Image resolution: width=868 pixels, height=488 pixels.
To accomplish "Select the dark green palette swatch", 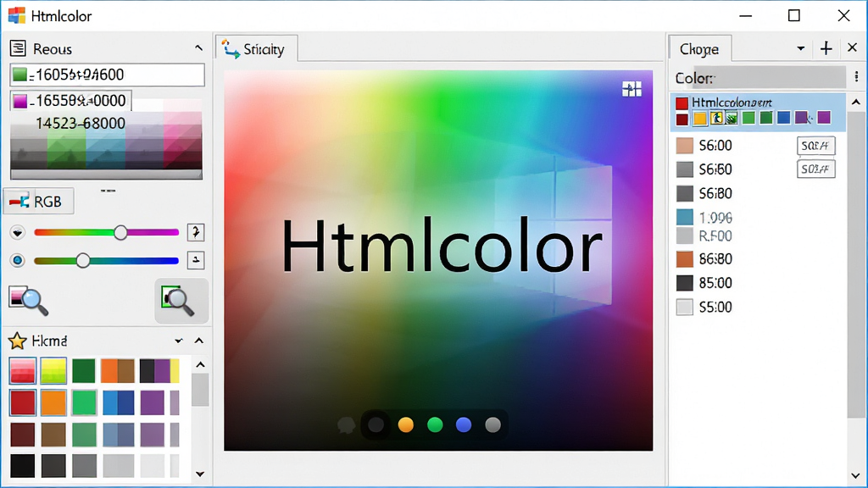I will click(x=84, y=371).
